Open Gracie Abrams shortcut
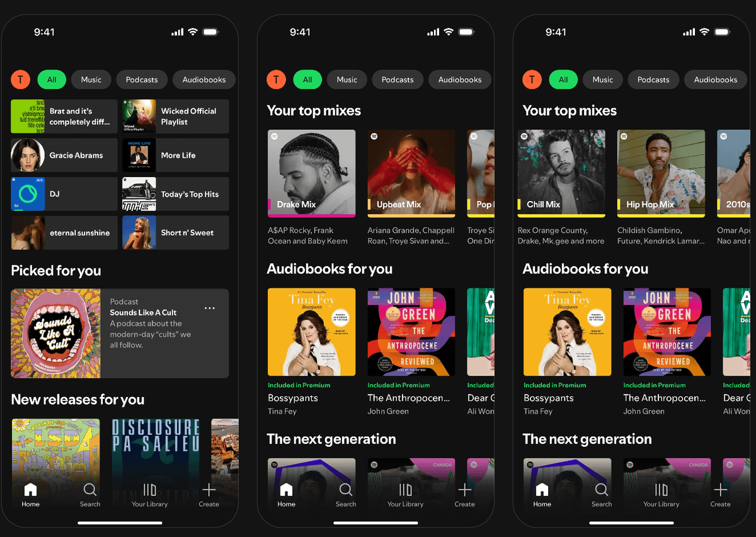 [64, 155]
